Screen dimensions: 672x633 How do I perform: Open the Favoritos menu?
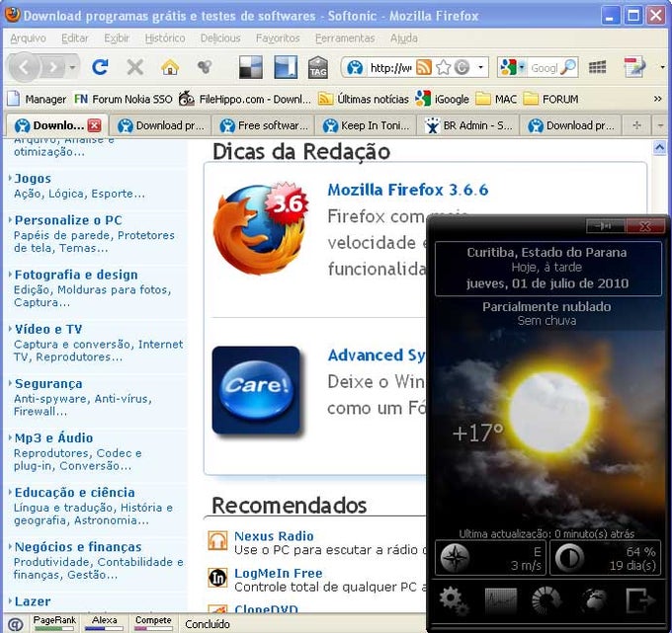[278, 39]
